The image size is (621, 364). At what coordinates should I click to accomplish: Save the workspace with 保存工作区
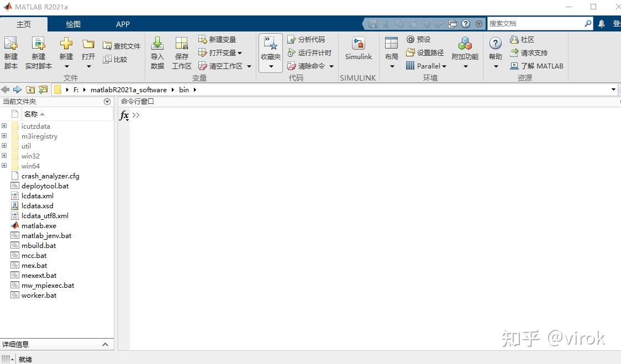pos(181,52)
